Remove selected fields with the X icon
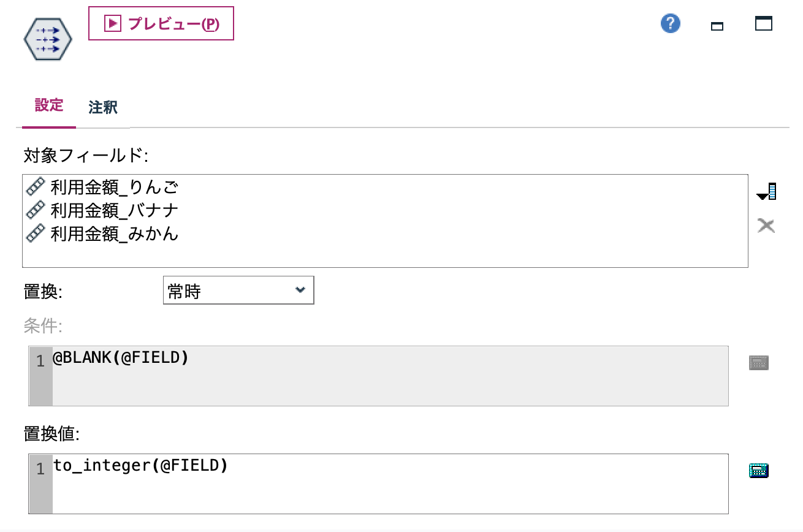Image resolution: width=803 pixels, height=532 pixels. pos(765,225)
